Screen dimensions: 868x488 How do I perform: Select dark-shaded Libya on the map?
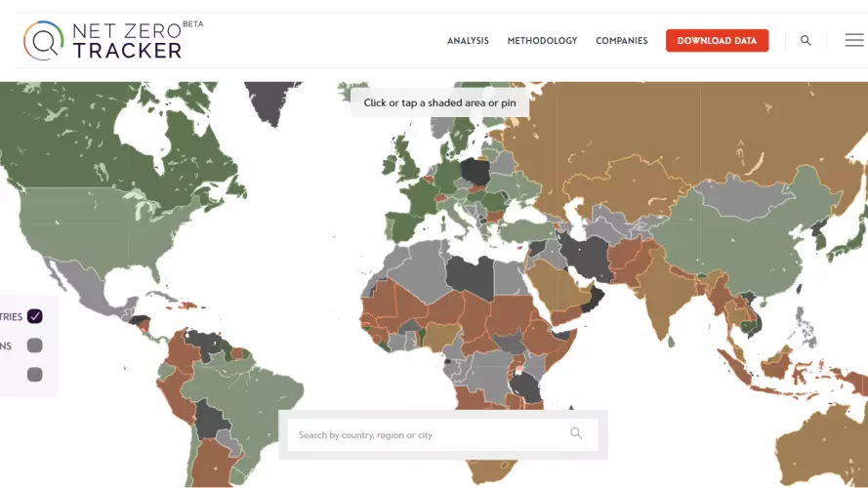(x=472, y=275)
